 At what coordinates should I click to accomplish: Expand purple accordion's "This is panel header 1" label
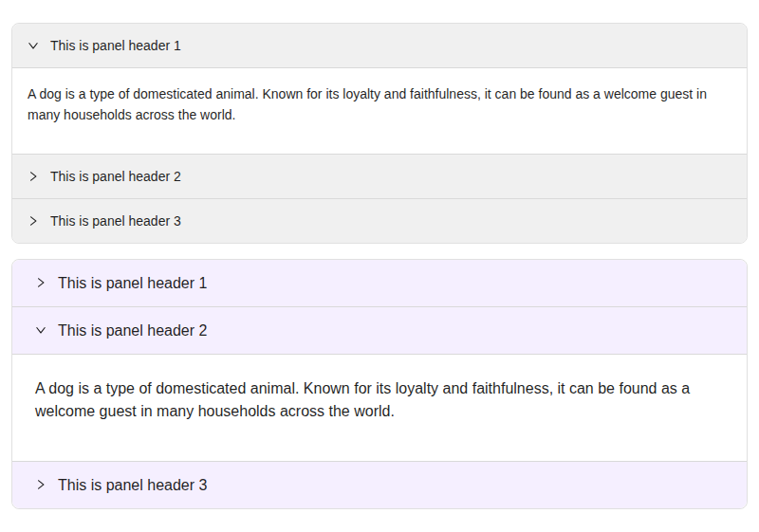133,283
